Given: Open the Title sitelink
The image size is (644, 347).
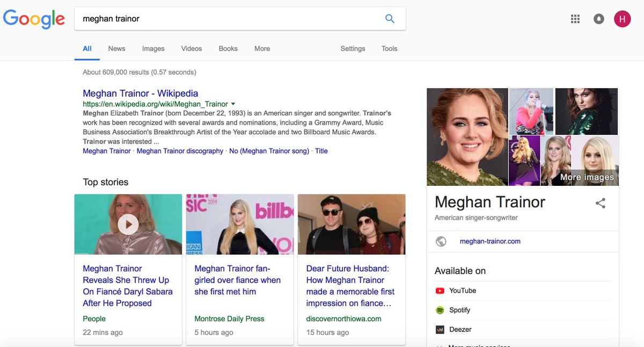Looking at the screenshot, I should pos(321,151).
